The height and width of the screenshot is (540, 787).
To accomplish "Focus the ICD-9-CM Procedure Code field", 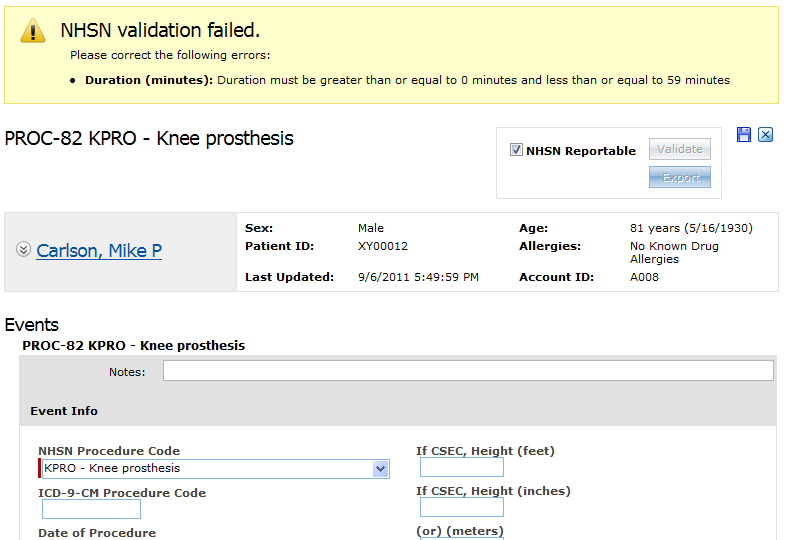I will click(91, 509).
